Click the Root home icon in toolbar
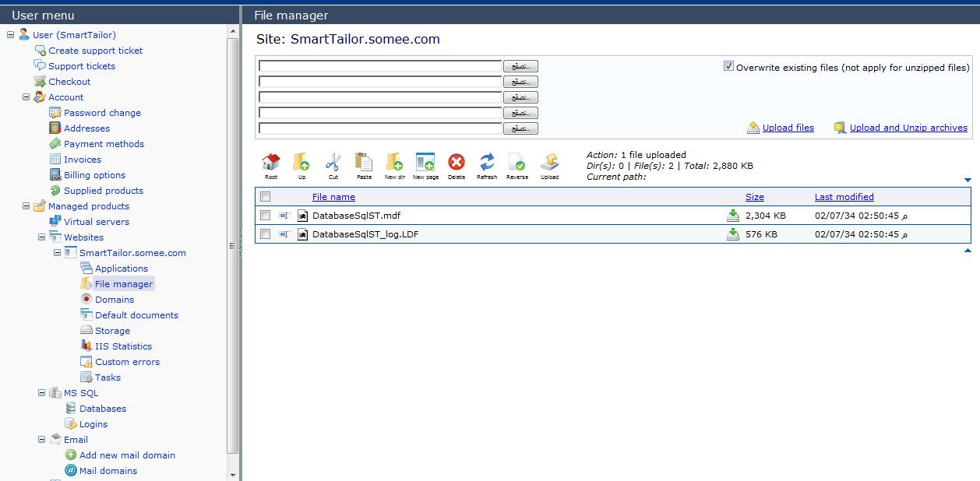 coord(270,162)
